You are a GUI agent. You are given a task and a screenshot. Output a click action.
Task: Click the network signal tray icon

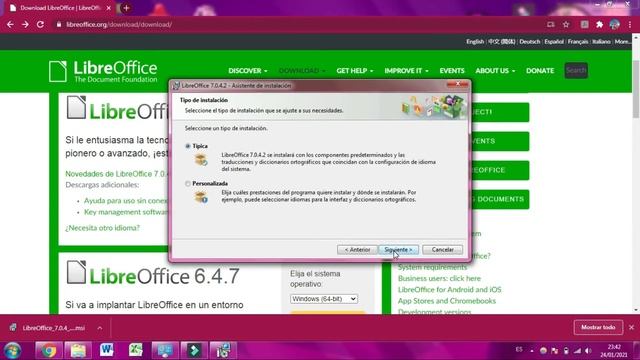point(577,351)
